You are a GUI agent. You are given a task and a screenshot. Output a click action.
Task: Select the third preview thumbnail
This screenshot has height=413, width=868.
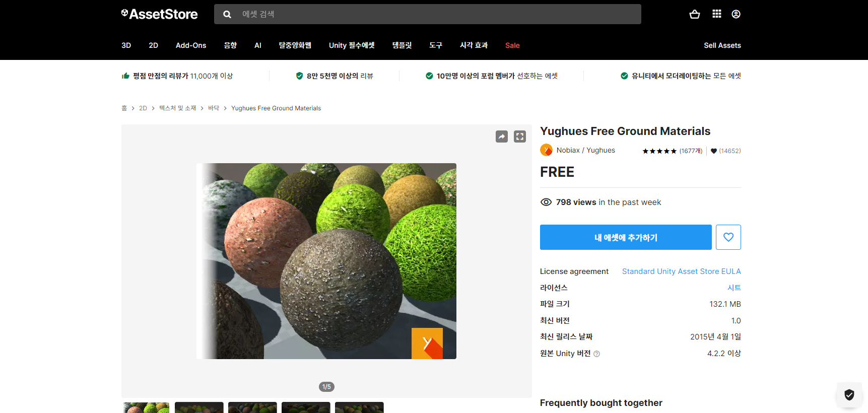pos(252,407)
